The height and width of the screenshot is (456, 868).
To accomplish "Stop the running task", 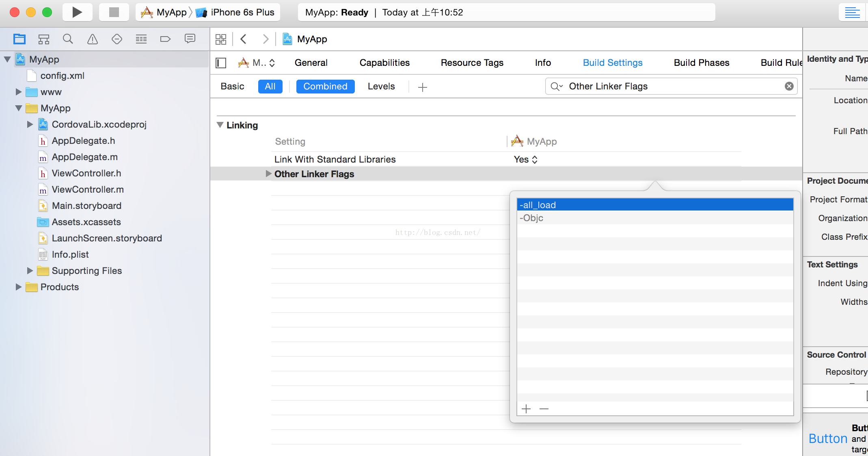I will 114,12.
